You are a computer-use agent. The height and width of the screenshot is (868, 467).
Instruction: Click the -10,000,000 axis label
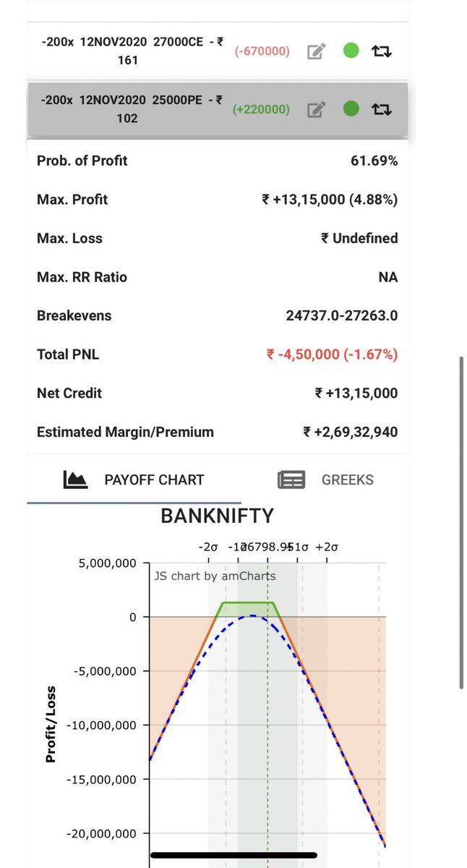pos(101,726)
